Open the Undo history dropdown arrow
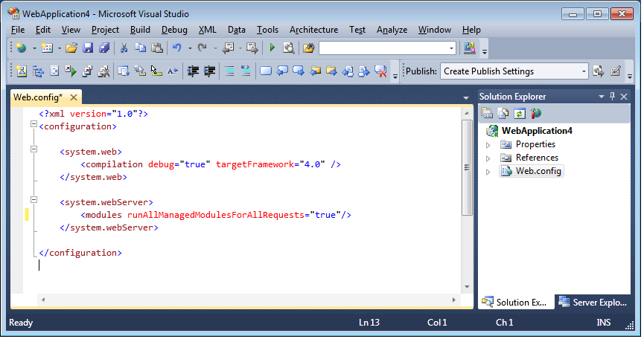The image size is (644, 339). (x=190, y=48)
